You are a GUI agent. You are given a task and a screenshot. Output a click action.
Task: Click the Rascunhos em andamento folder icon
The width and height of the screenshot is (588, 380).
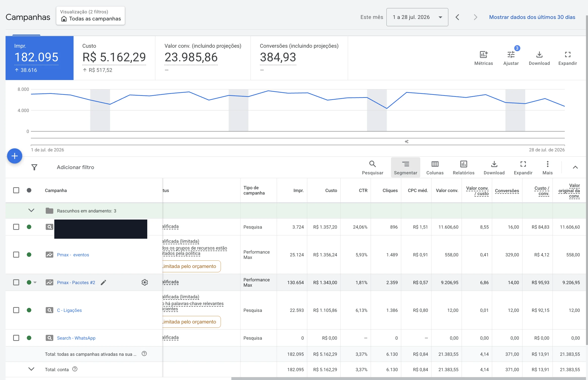(x=49, y=211)
